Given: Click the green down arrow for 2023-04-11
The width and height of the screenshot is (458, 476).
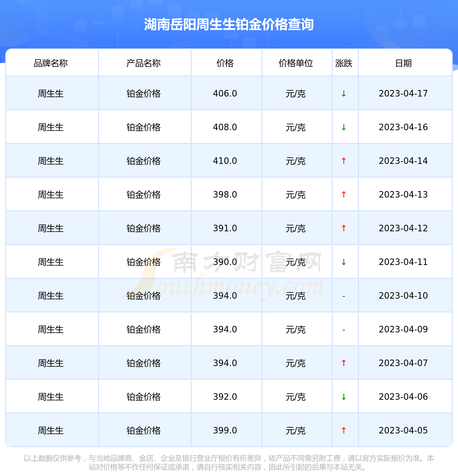Looking at the screenshot, I should [344, 262].
